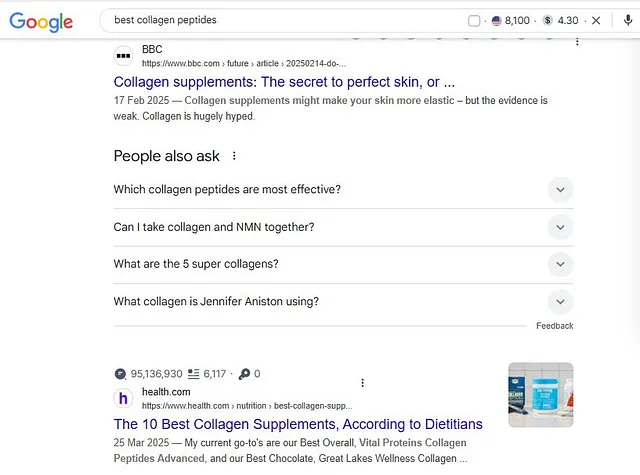Click the search volume value 8,100

tap(517, 20)
